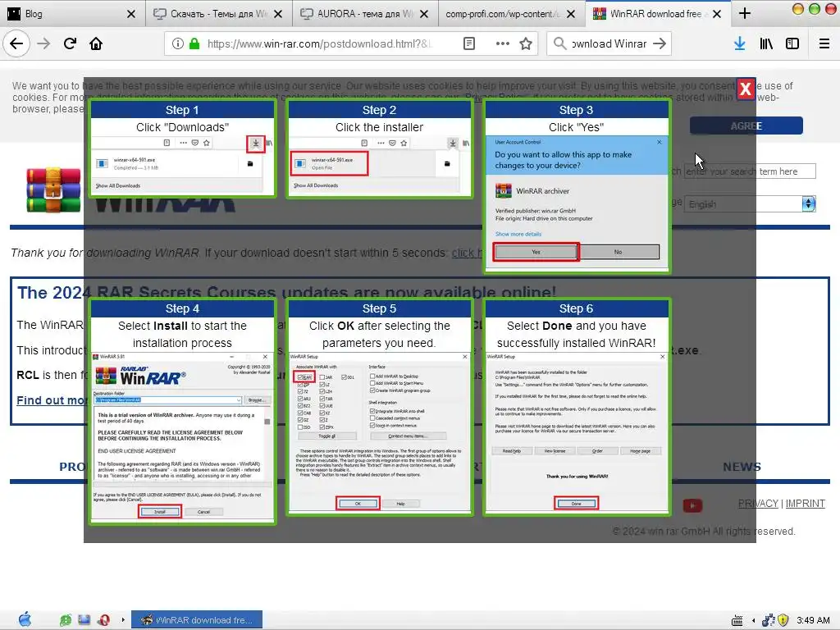This screenshot has height=630, width=840.
Task: Submit search with the arrow button
Action: (x=660, y=44)
